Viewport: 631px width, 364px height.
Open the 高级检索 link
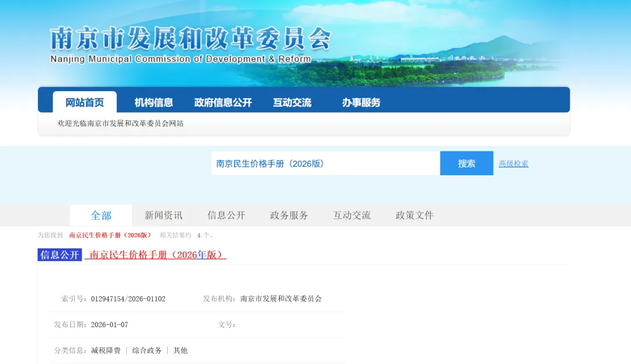(514, 164)
